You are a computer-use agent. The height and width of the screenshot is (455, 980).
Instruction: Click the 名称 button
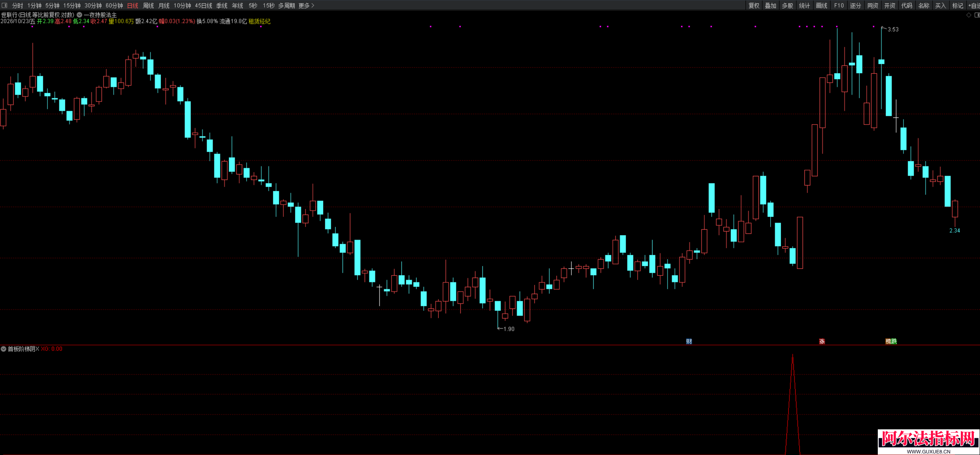coord(924,5)
